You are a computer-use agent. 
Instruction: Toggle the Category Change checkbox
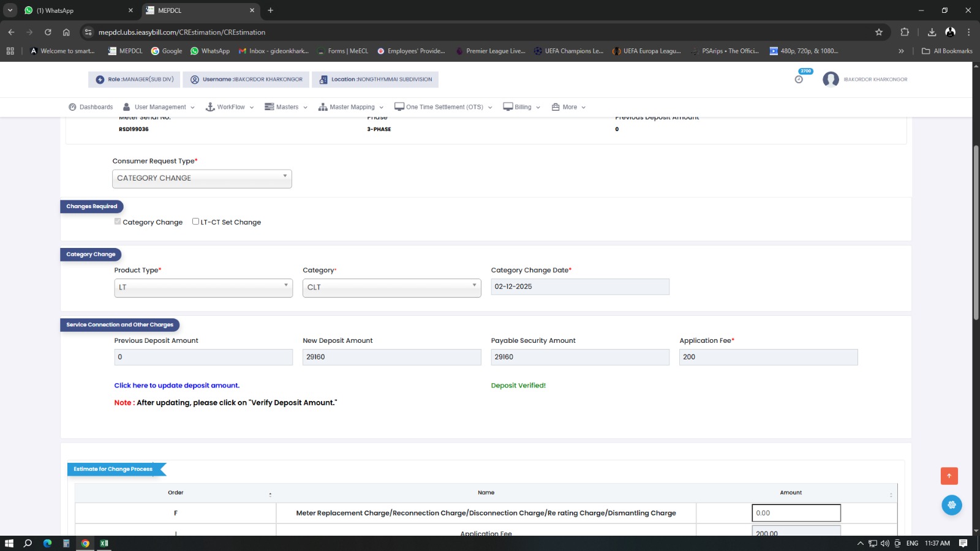118,222
